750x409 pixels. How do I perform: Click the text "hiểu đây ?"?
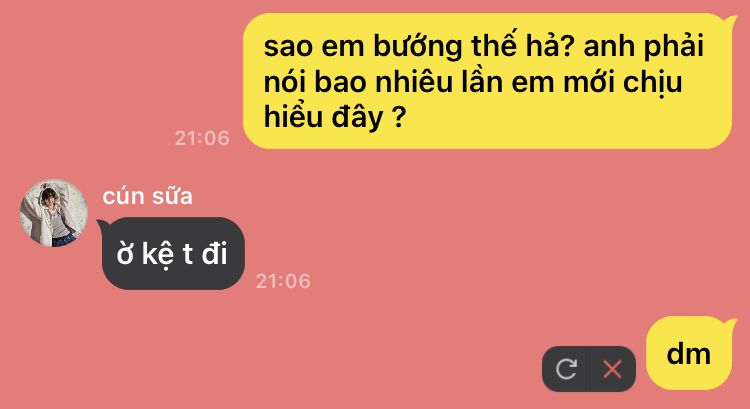335,116
